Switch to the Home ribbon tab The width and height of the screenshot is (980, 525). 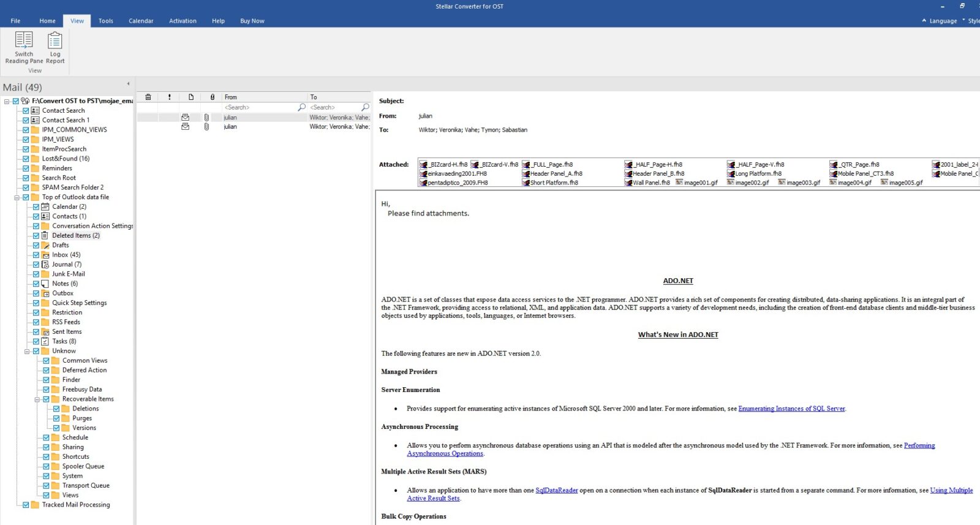coord(47,21)
